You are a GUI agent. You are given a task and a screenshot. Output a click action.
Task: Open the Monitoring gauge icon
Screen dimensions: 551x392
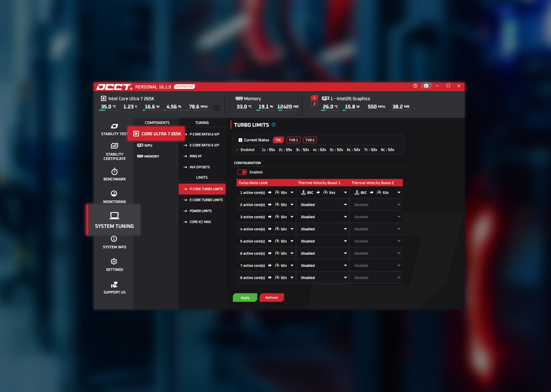click(114, 194)
